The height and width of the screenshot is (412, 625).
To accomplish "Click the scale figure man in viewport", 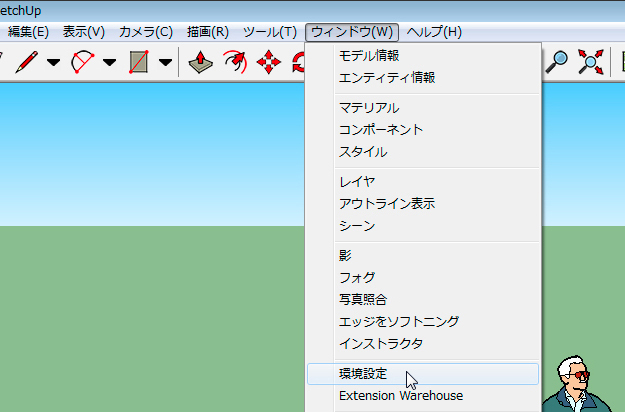I will pyautogui.click(x=576, y=384).
